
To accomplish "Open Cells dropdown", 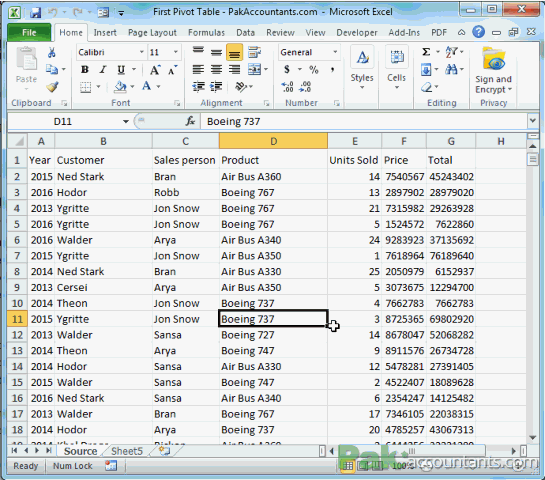I will [x=397, y=68].
